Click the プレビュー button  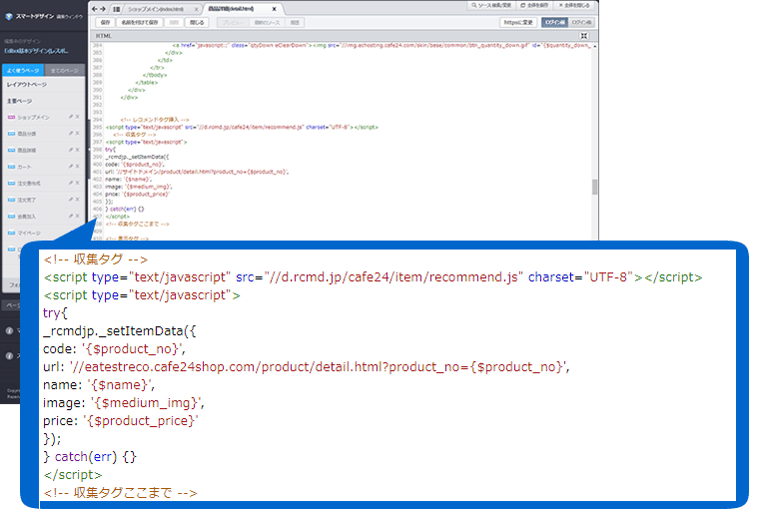pos(233,22)
